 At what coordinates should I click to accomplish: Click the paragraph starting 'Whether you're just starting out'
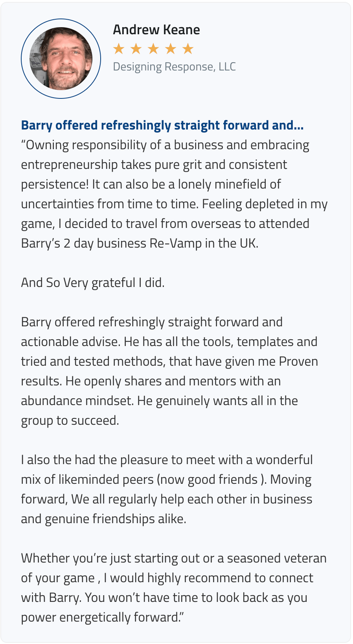click(174, 588)
